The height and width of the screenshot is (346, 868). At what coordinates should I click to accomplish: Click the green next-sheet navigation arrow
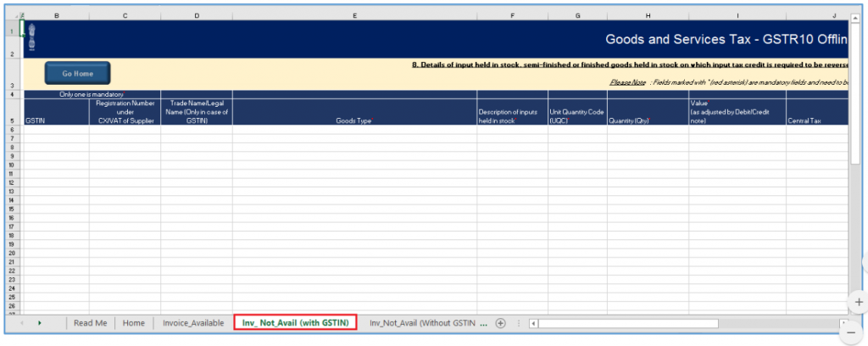(x=40, y=323)
